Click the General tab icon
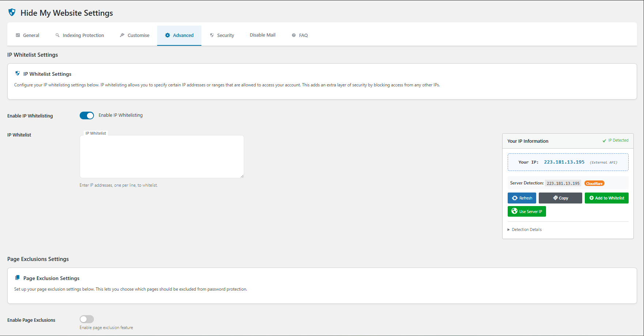Viewport: 644px width, 336px height. (18, 35)
